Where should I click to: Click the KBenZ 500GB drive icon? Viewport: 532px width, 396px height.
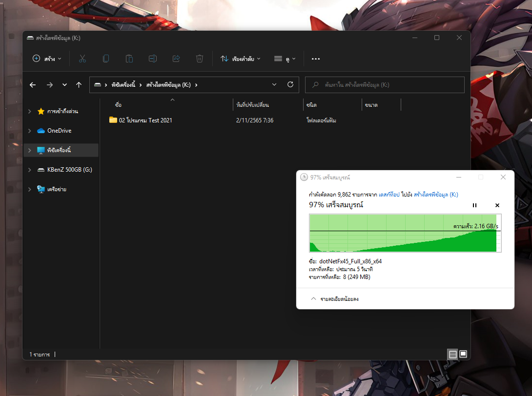click(x=41, y=170)
